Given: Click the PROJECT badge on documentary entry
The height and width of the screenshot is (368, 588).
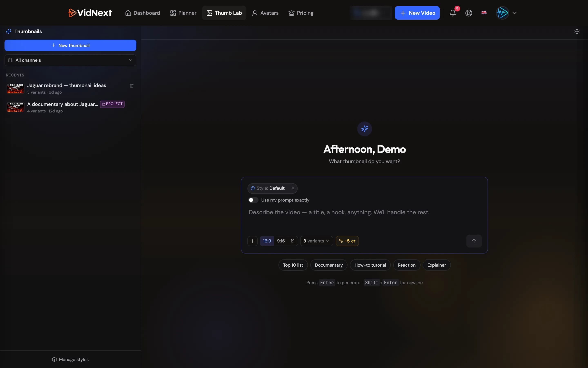Looking at the screenshot, I should click(x=112, y=104).
